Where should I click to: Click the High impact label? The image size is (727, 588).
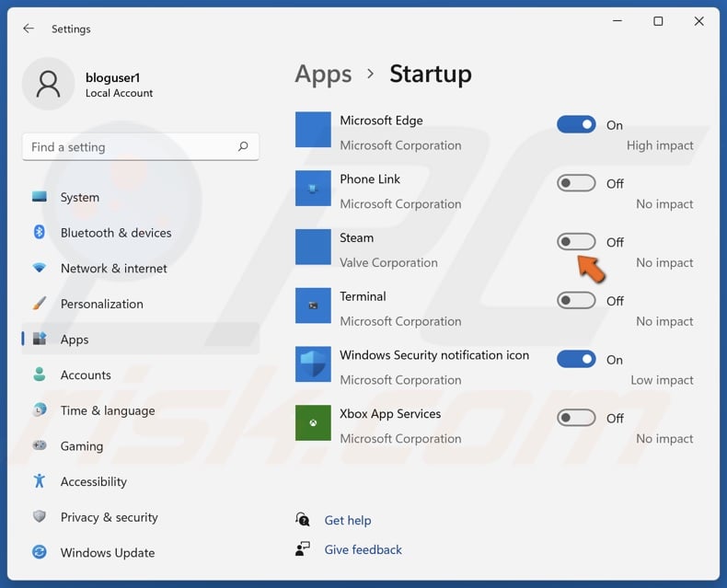click(x=660, y=145)
